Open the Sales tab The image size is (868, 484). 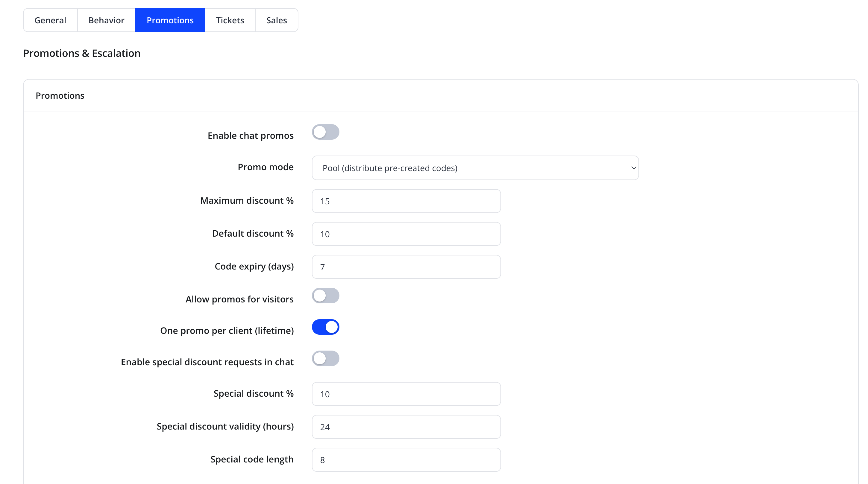pos(277,20)
